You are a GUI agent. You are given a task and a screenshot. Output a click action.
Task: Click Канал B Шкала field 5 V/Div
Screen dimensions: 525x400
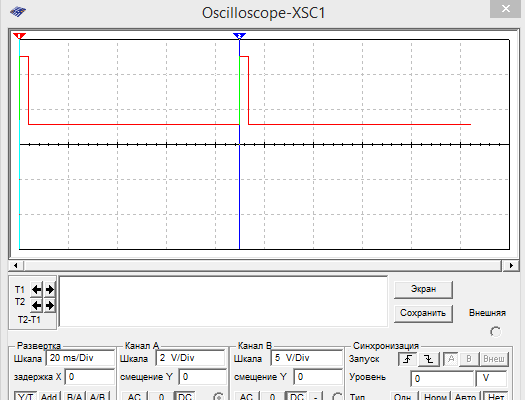click(x=306, y=358)
